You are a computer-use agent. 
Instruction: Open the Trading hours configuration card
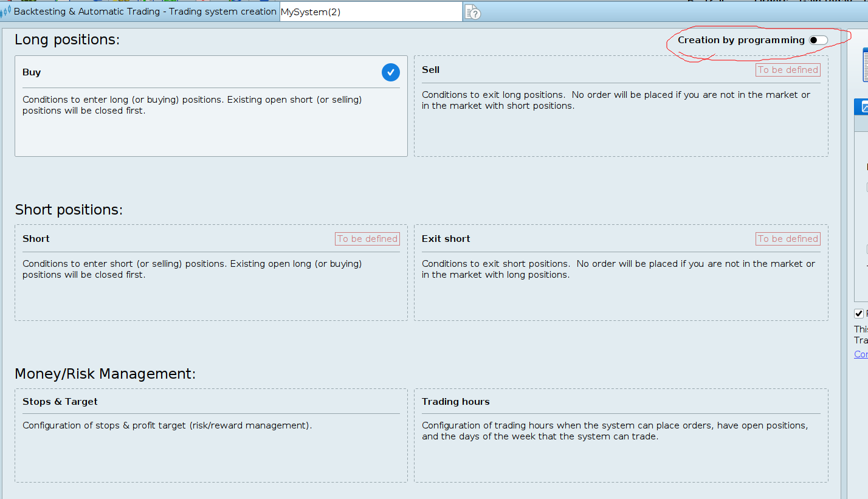point(621,435)
